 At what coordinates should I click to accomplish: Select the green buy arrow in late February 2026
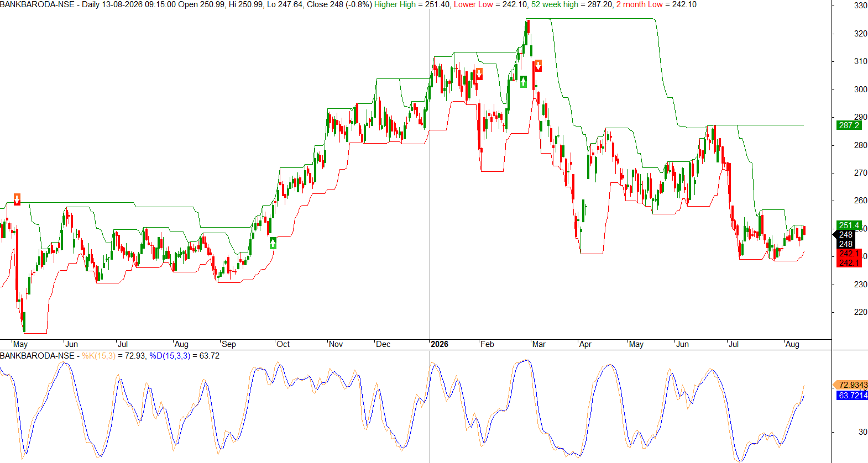[524, 82]
